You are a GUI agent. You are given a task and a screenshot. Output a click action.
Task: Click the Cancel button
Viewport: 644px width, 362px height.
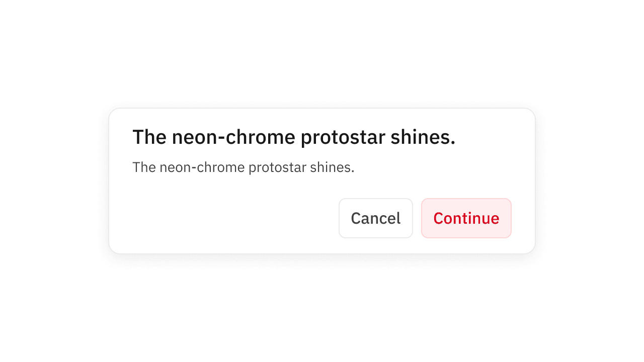(x=375, y=218)
